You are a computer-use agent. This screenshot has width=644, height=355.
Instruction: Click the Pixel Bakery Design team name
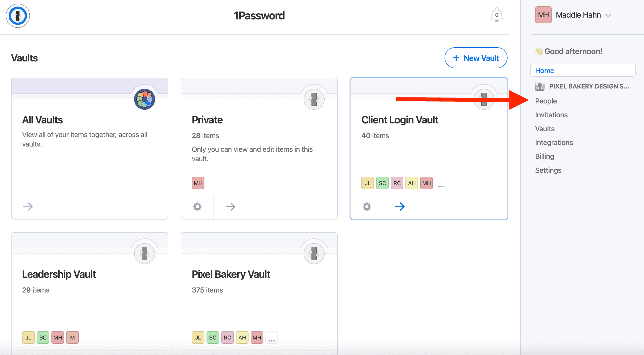589,86
